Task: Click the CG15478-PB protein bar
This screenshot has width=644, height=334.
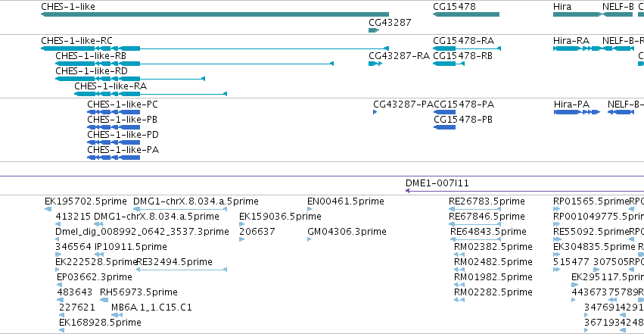Action: click(x=445, y=127)
